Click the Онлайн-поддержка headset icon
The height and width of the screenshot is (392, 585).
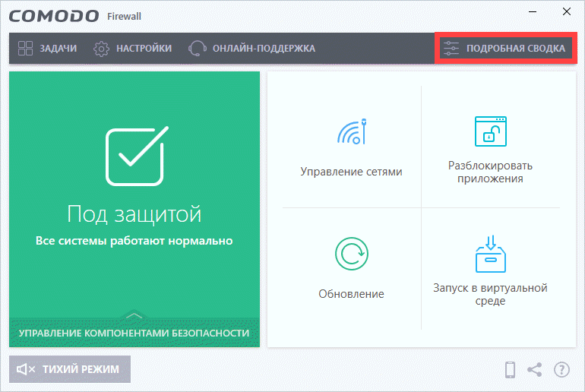click(x=197, y=48)
